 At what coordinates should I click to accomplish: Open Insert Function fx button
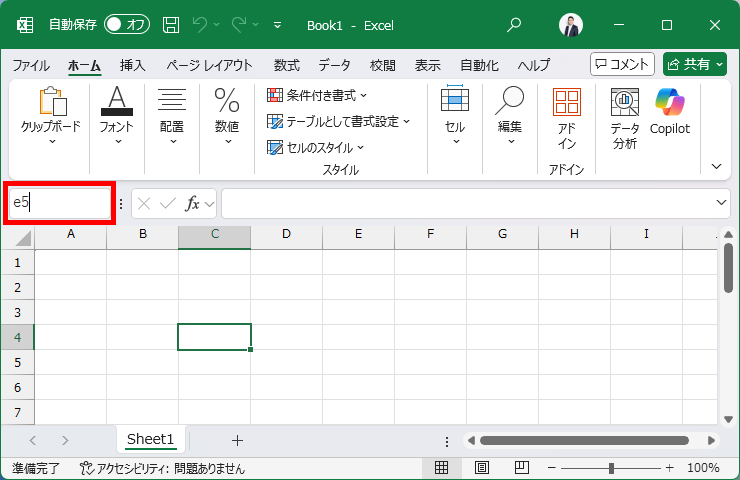pyautogui.click(x=193, y=203)
